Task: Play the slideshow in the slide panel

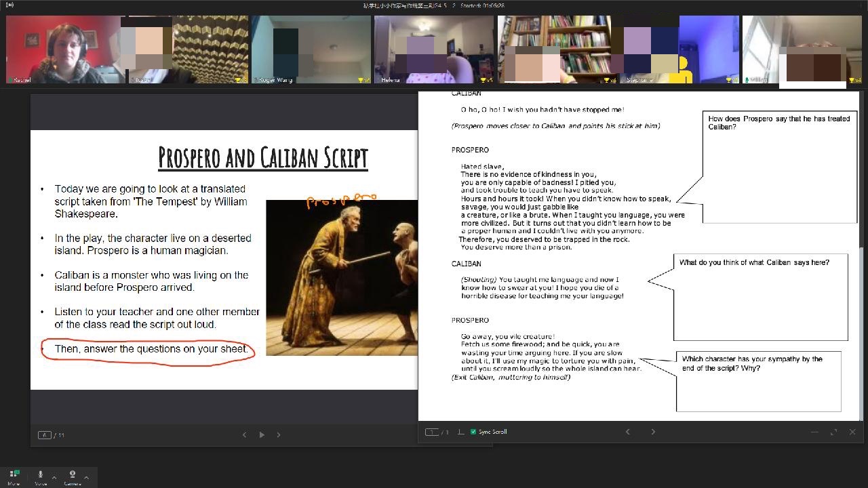Action: [x=262, y=434]
